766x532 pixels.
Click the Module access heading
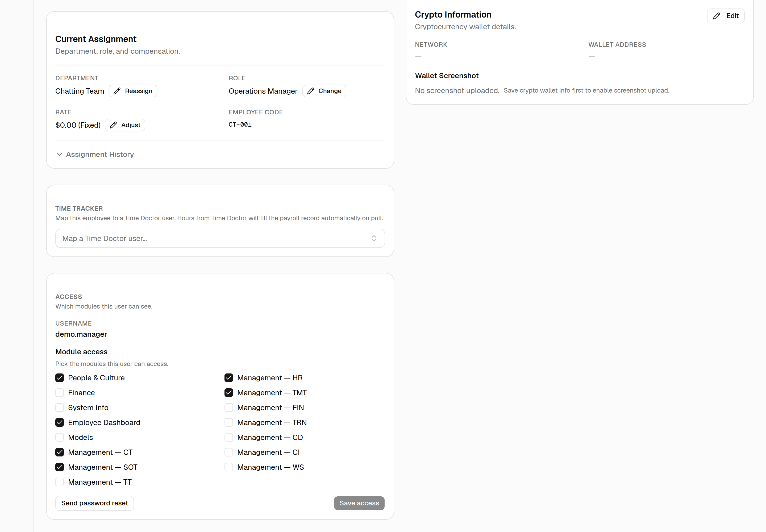point(81,352)
